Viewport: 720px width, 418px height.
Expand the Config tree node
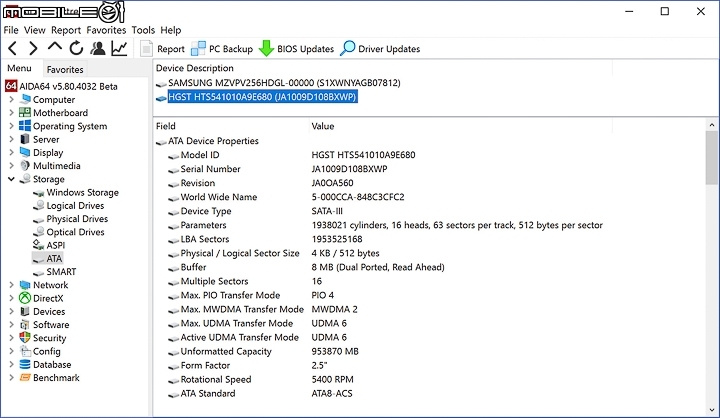click(11, 351)
